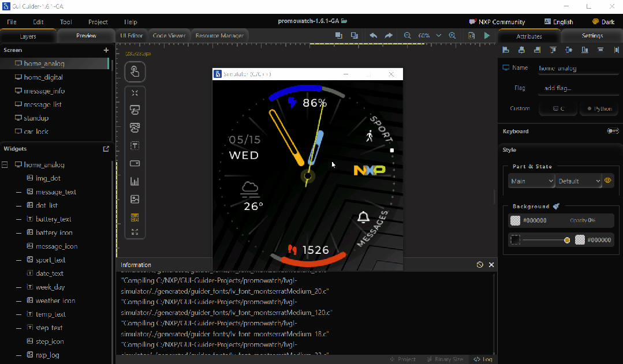
Task: Click the background color #000000 swatch
Action: (515, 220)
